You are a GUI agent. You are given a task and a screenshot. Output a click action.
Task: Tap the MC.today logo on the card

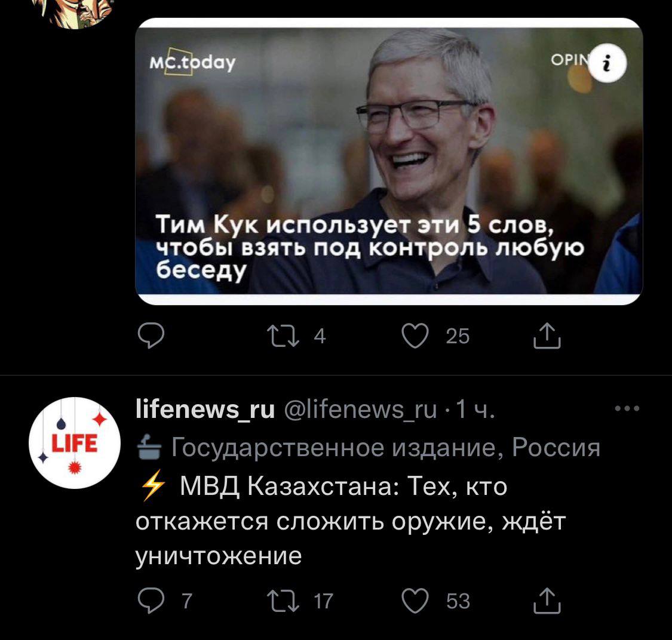(x=192, y=62)
